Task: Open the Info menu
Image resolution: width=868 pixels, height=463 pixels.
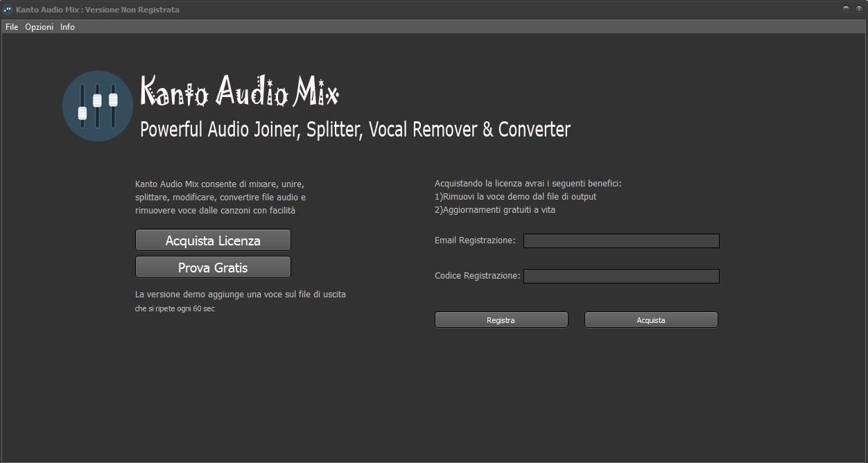Action: tap(67, 27)
